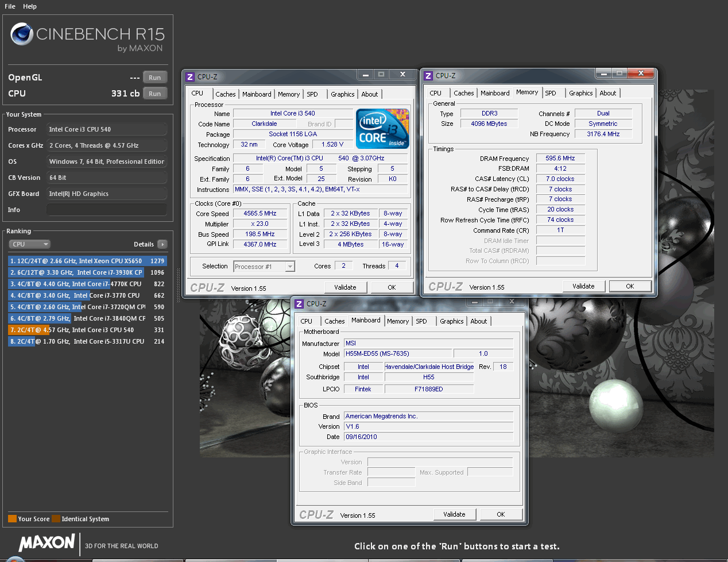The image size is (728, 562).
Task: Open Graphics tab in mainboard CPU-Z window
Action: [x=452, y=321]
